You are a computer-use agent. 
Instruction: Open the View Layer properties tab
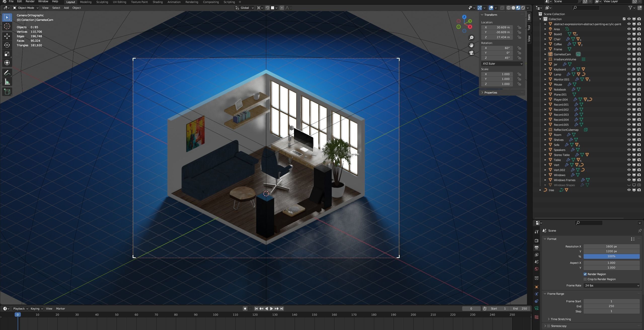coord(537,255)
